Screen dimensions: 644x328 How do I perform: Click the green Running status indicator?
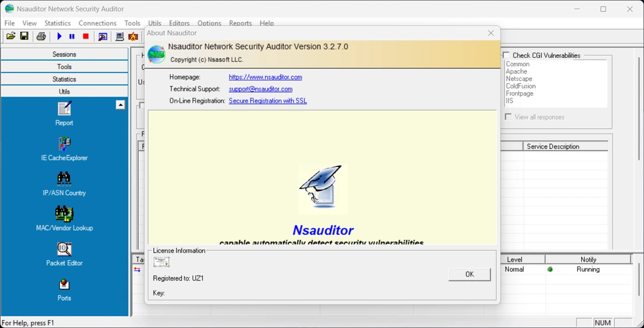coord(550,270)
